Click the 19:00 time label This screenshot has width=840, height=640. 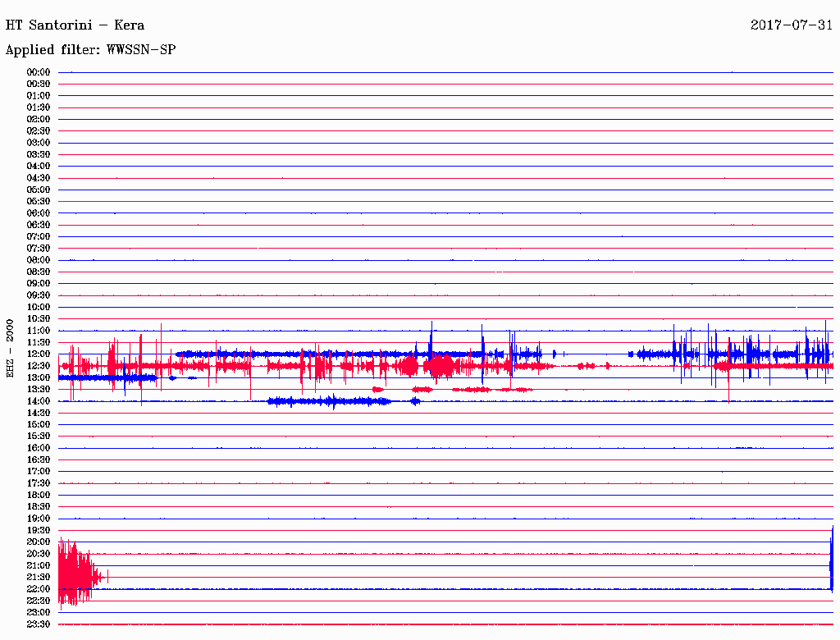click(x=39, y=519)
